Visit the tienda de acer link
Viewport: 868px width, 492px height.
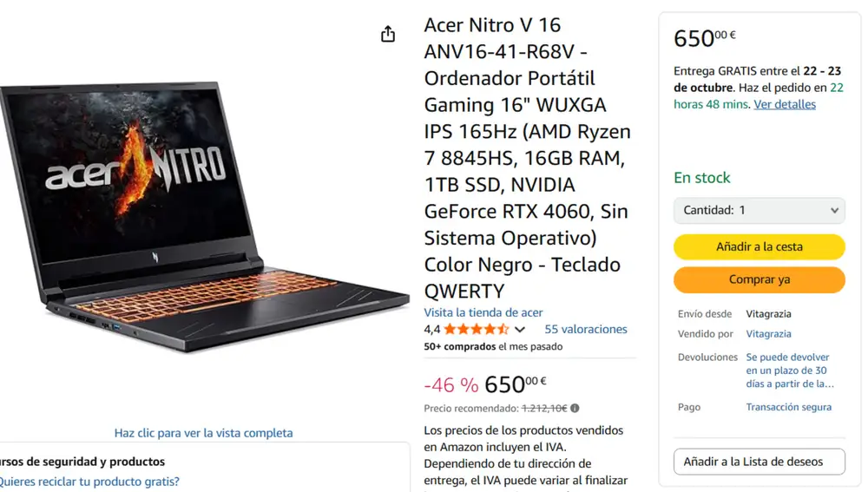point(483,312)
